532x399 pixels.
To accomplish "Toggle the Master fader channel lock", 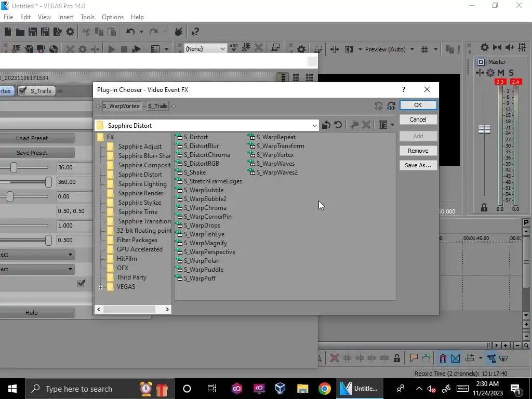I will click(x=484, y=207).
